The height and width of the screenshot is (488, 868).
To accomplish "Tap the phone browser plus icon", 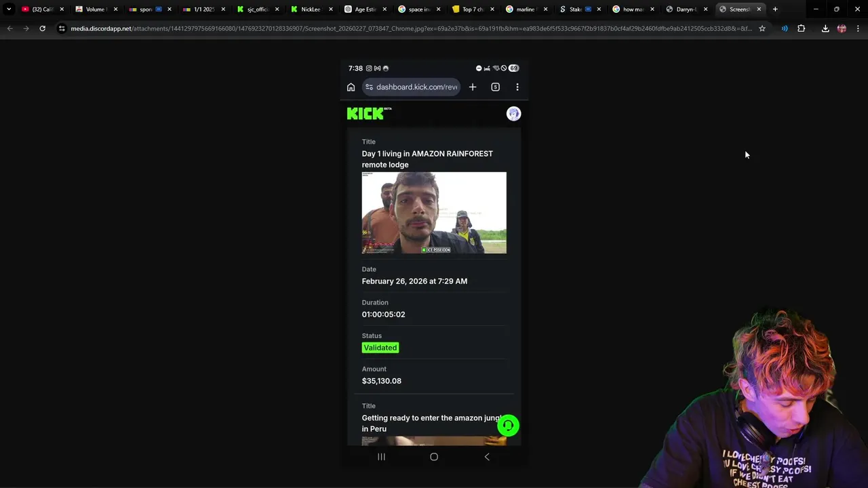I will pos(473,87).
